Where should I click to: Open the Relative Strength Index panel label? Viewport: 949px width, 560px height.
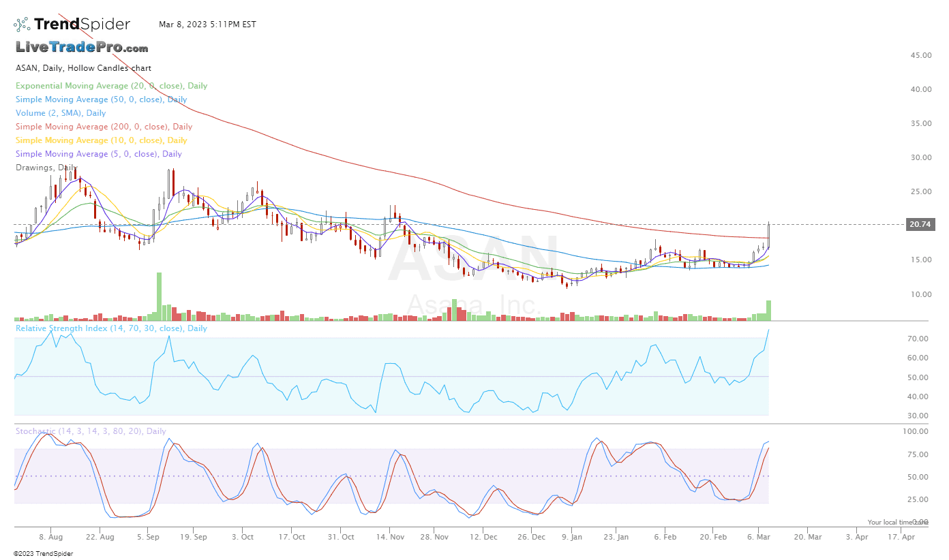point(111,328)
